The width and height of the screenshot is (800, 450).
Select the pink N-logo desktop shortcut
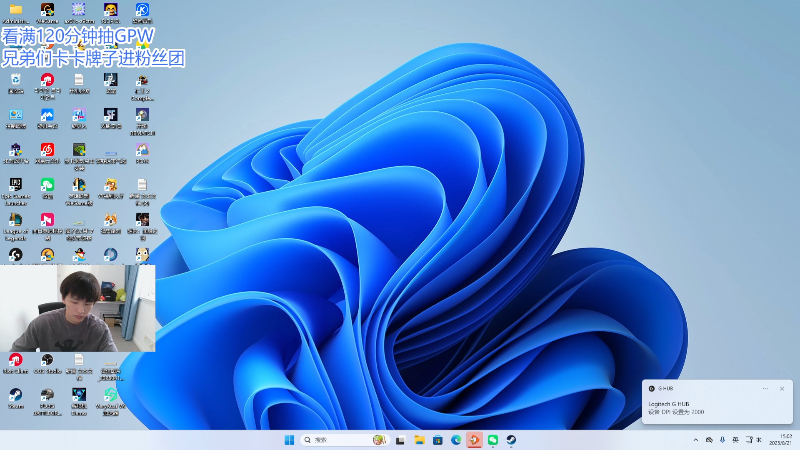(x=47, y=227)
